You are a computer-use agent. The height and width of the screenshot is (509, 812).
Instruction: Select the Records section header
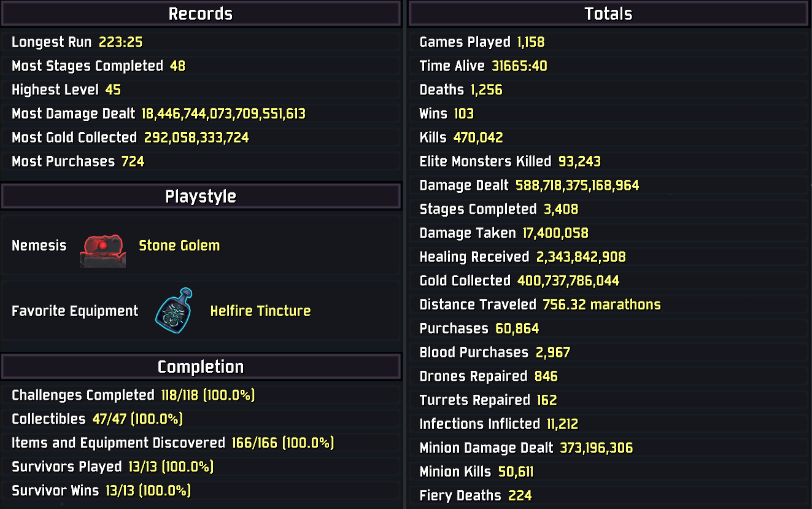(x=201, y=14)
